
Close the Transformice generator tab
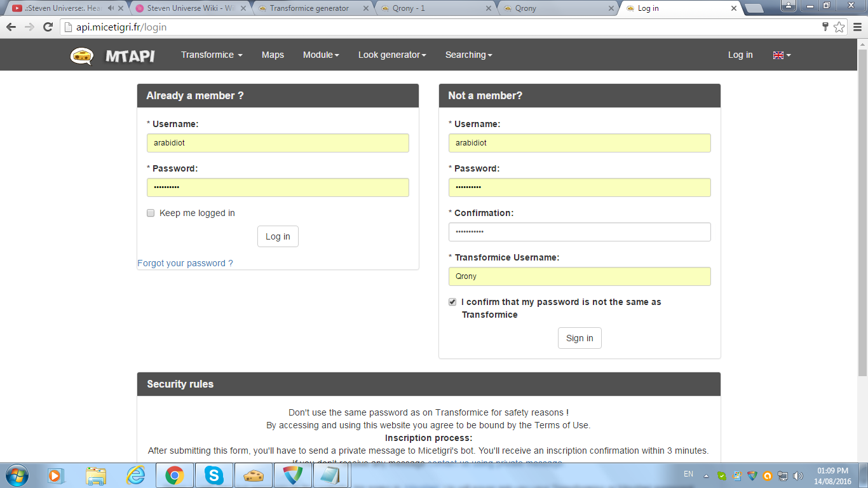coord(366,8)
